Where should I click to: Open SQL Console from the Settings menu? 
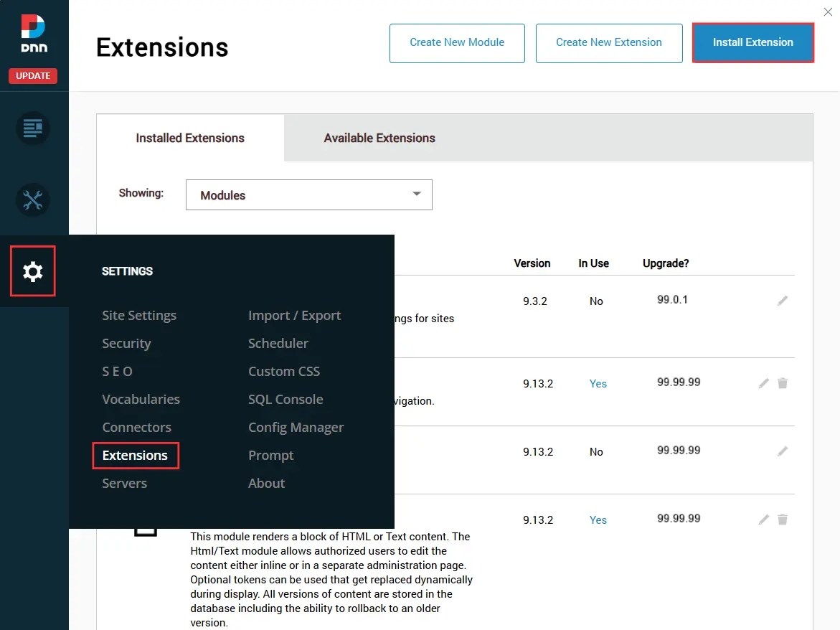pos(285,399)
